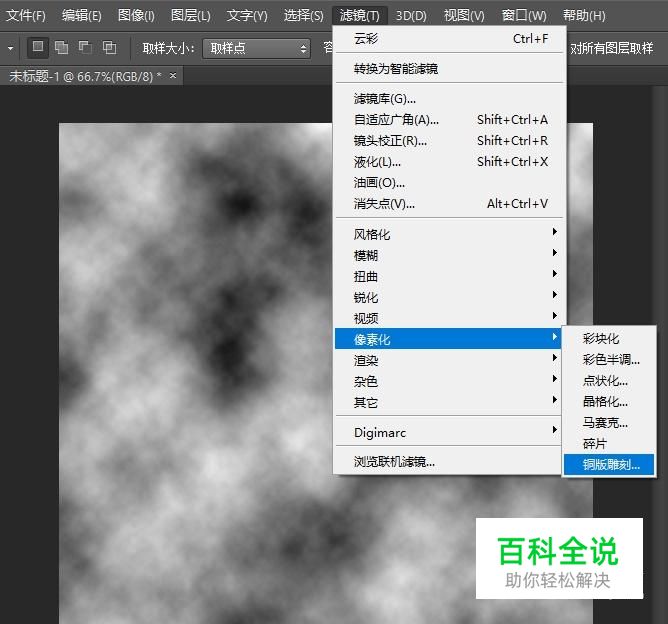Select the Add to Selection icon
Image resolution: width=668 pixels, height=624 pixels.
point(61,47)
